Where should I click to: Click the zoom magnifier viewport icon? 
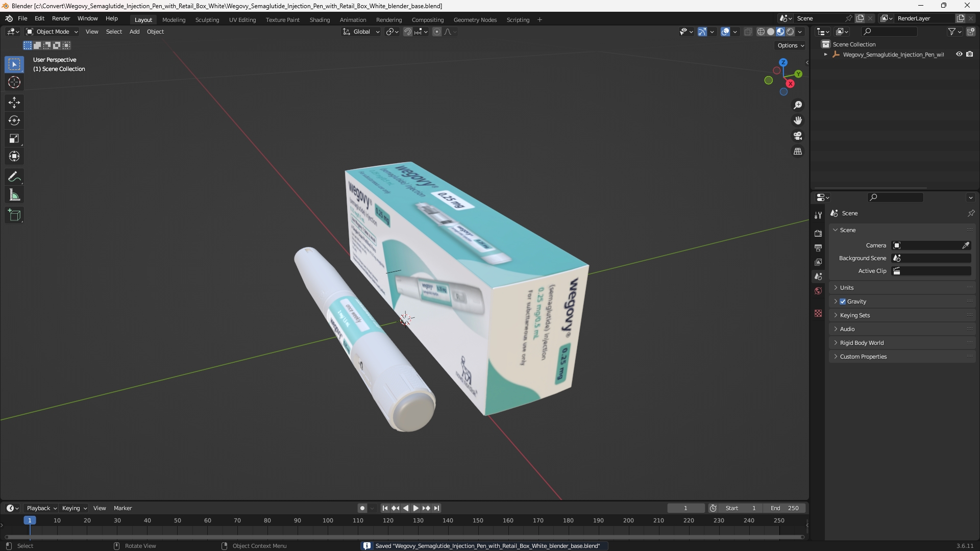798,105
